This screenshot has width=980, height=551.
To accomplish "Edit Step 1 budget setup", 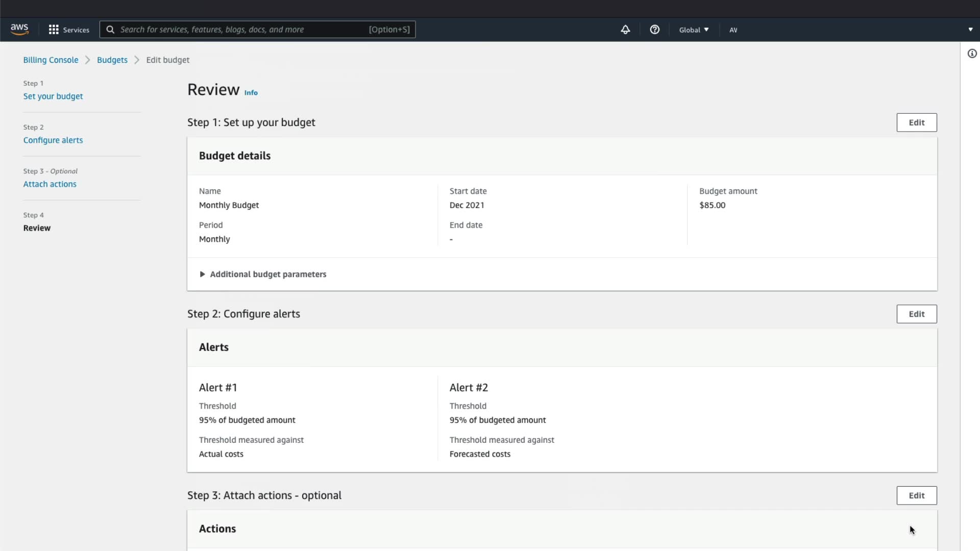I will [916, 122].
